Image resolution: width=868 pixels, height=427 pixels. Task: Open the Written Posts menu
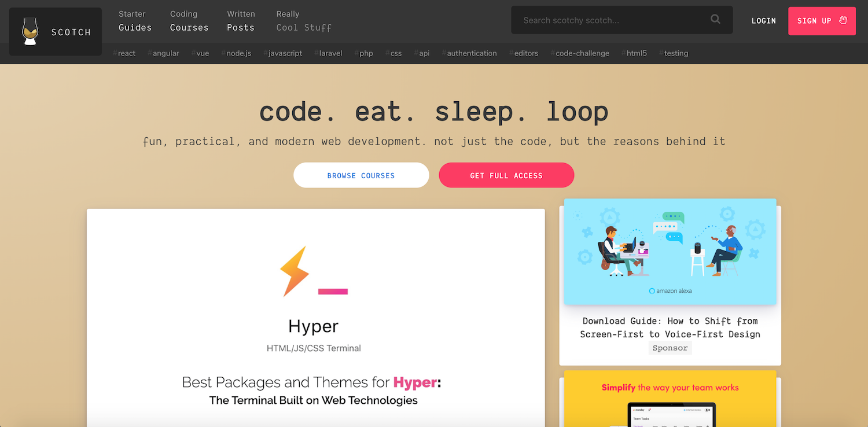coord(241,20)
